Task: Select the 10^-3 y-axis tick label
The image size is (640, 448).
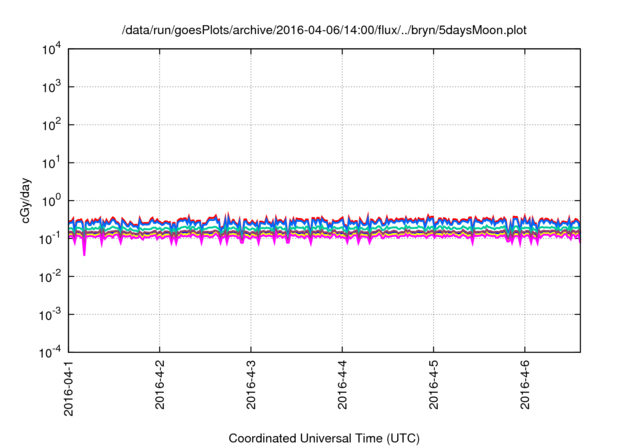Action: [50, 314]
